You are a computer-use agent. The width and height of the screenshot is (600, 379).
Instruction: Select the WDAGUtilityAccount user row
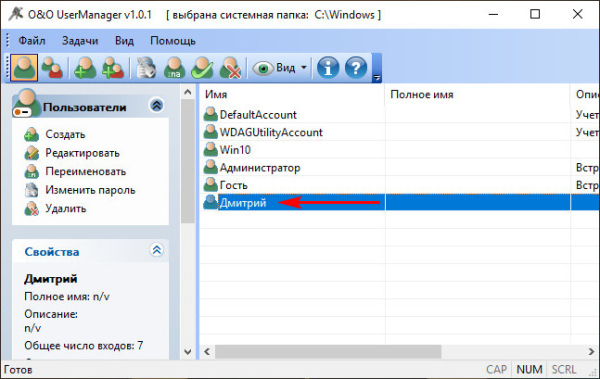399,132
